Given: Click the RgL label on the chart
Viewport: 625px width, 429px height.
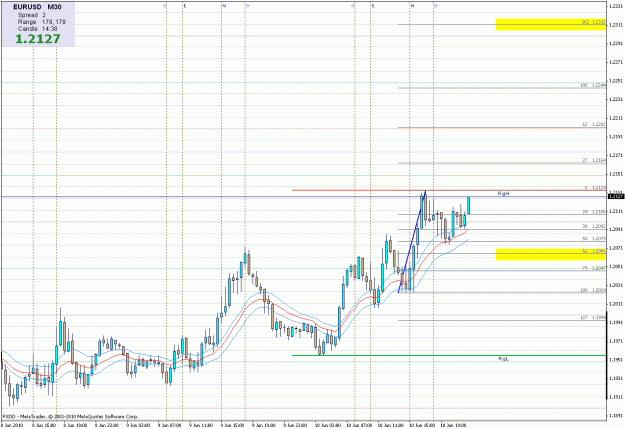Looking at the screenshot, I should click(x=503, y=359).
